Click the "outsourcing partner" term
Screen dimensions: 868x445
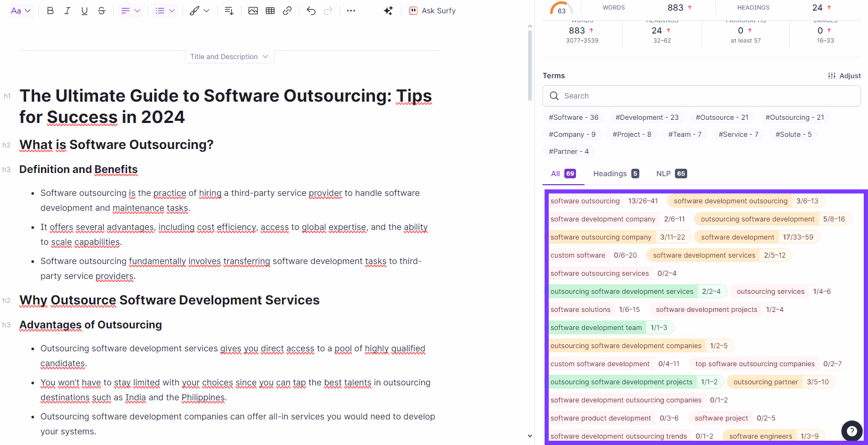pyautogui.click(x=781, y=382)
